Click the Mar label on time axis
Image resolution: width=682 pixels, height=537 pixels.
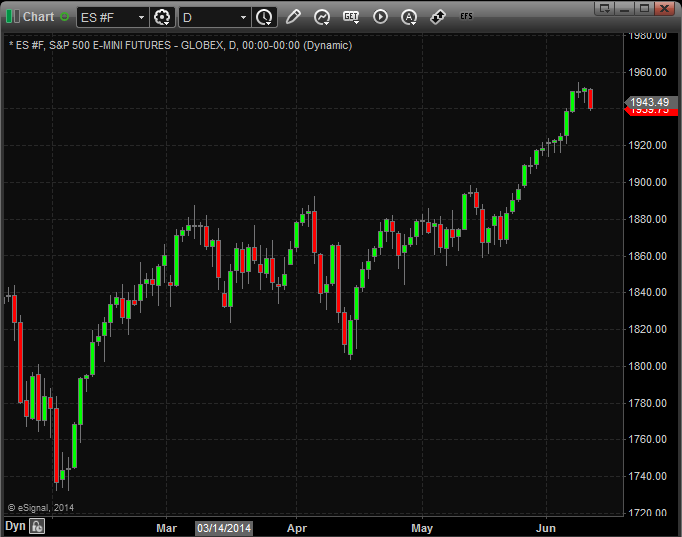point(166,528)
